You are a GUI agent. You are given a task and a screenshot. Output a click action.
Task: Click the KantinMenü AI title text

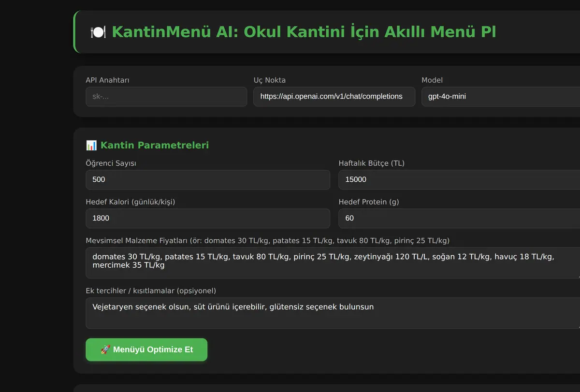[304, 32]
